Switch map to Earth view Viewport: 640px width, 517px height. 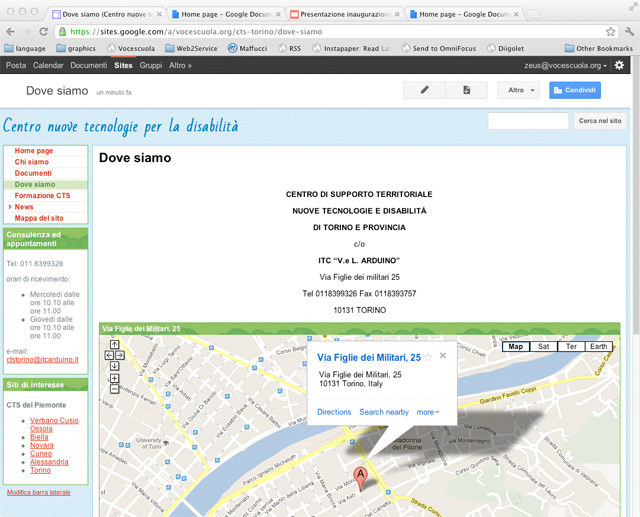(x=598, y=346)
